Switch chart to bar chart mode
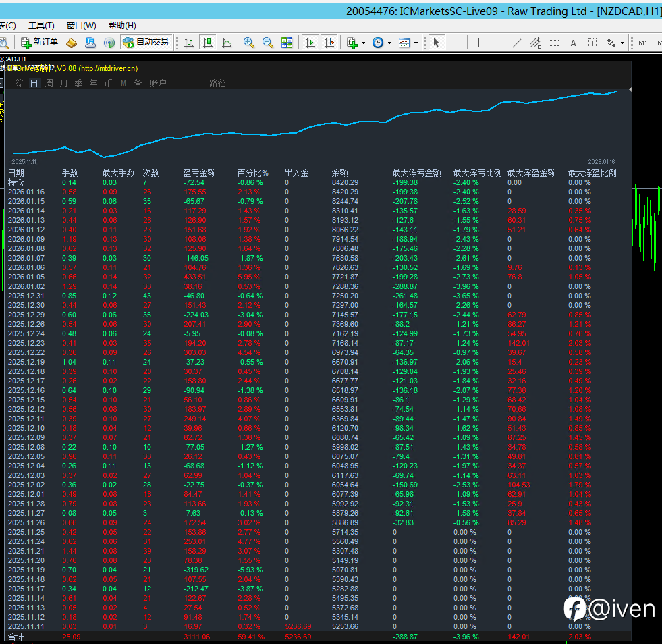 tap(189, 43)
